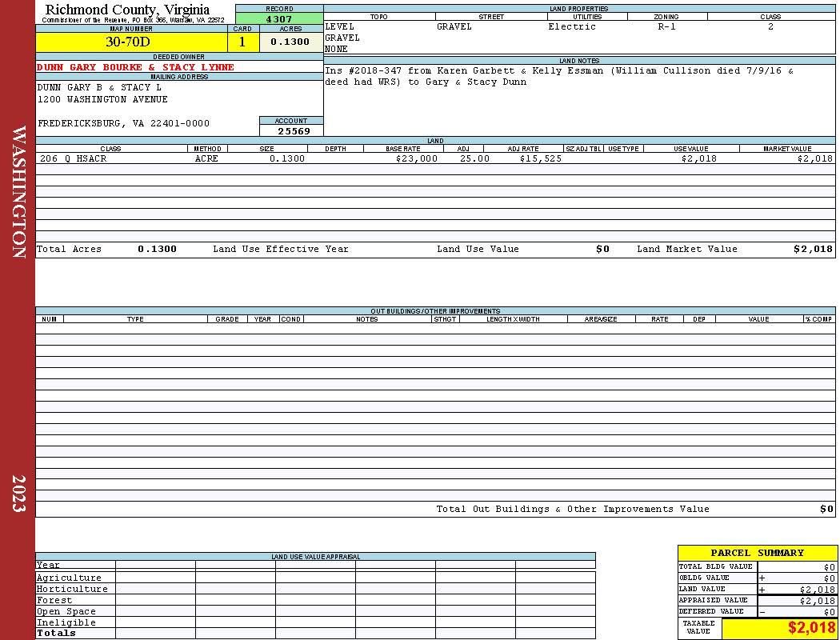Select the record number 4307 field
Screen dimensions: 840x640
coord(279,19)
